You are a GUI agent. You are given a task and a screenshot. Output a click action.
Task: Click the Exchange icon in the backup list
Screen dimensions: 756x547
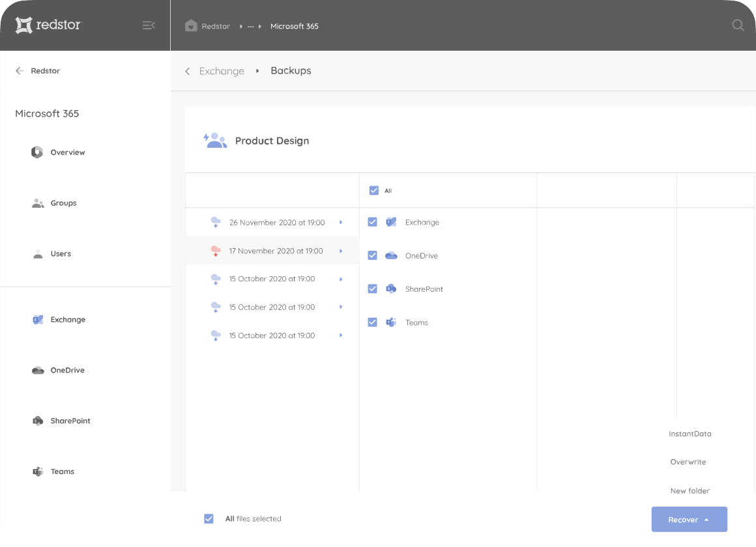[391, 222]
